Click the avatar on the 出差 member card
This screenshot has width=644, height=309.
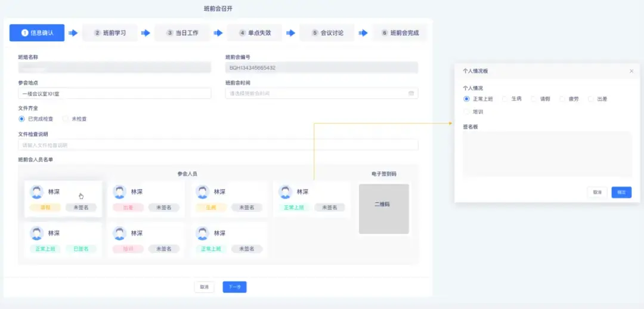click(x=119, y=192)
